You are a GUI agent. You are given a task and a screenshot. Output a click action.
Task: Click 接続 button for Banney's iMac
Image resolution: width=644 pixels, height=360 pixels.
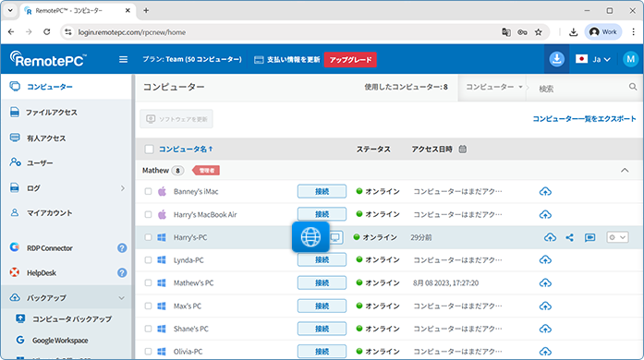click(x=322, y=191)
